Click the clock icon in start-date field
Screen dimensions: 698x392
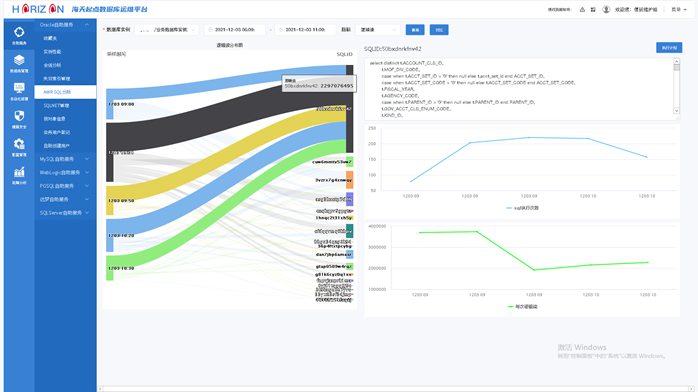(210, 30)
